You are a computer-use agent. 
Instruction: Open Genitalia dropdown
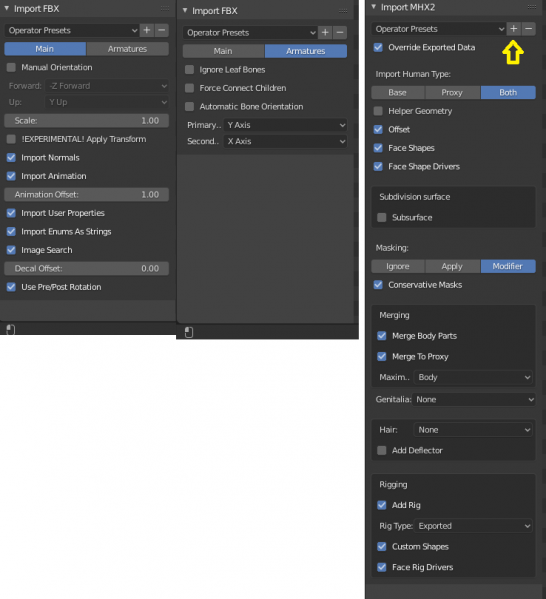pos(473,400)
